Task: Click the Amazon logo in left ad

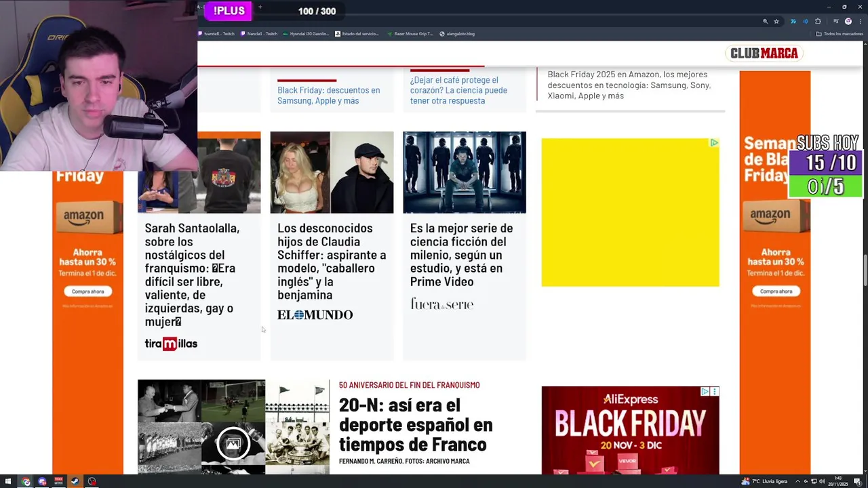Action: point(84,218)
